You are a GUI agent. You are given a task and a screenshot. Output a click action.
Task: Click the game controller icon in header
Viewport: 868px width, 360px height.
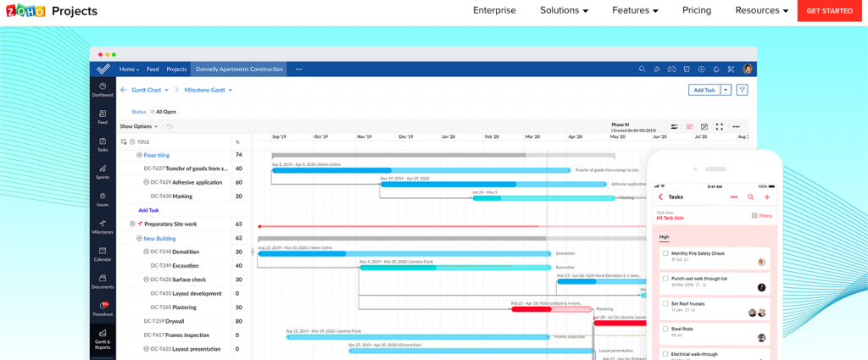pos(671,69)
